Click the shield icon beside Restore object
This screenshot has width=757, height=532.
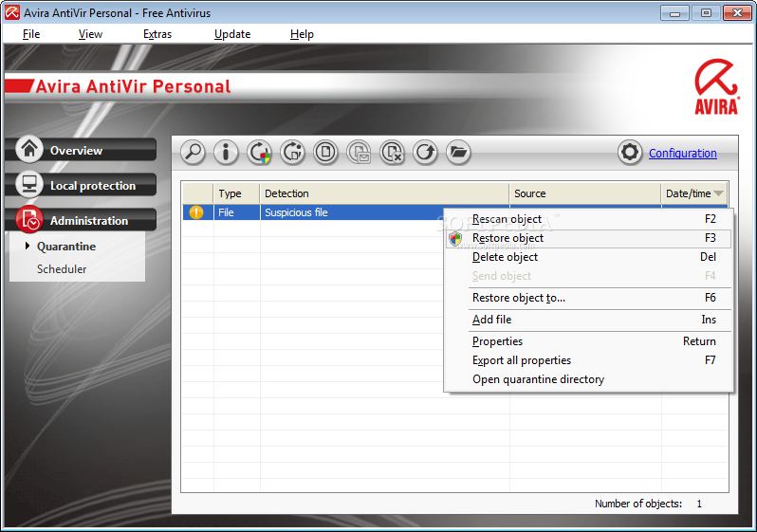pyautogui.click(x=455, y=238)
